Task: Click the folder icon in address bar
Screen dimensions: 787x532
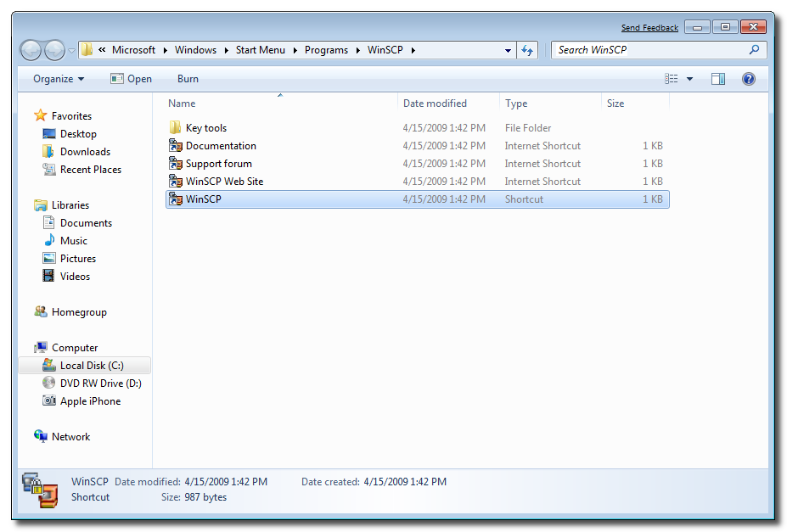Action: (87, 50)
